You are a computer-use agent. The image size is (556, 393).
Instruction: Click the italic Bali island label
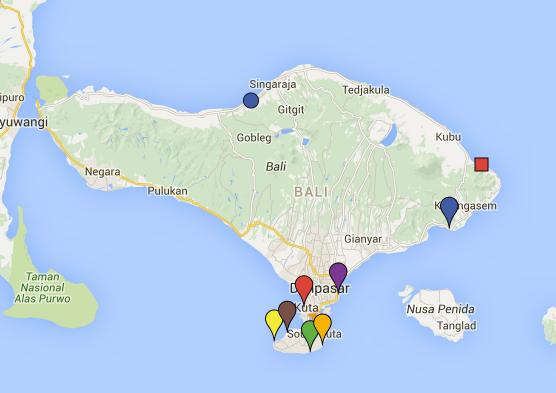coord(276,166)
